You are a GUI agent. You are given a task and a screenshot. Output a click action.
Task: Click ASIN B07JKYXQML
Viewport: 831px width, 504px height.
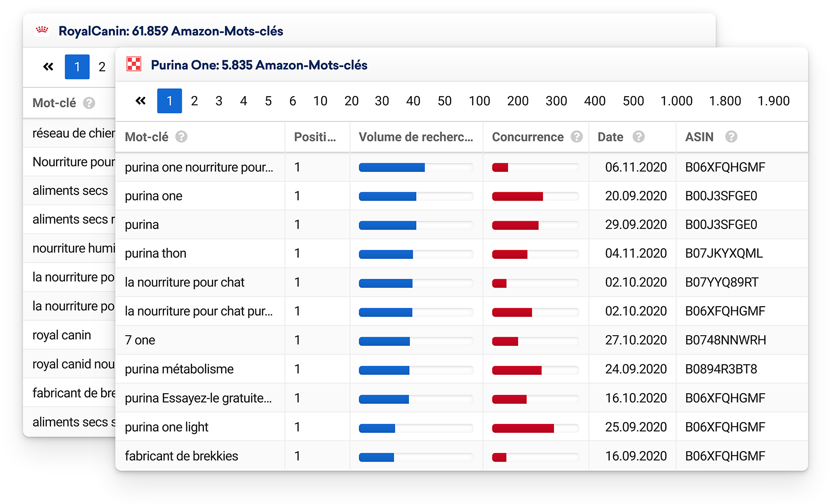pos(724,253)
